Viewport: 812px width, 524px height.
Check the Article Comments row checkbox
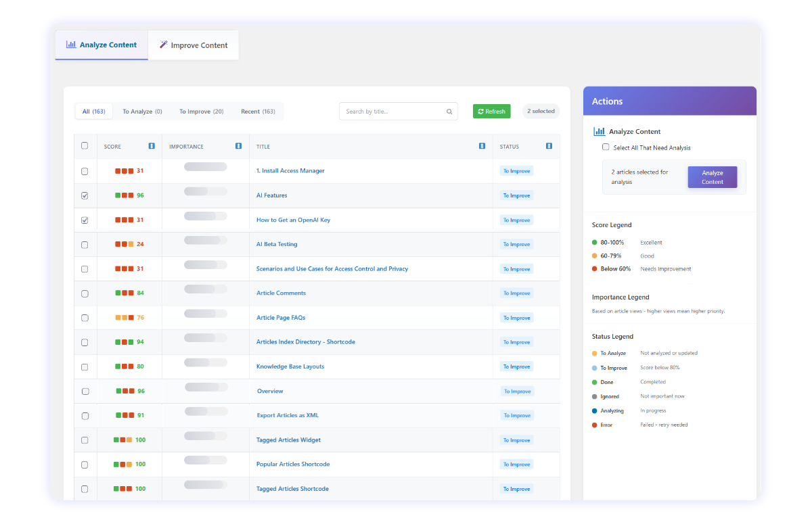click(x=85, y=293)
